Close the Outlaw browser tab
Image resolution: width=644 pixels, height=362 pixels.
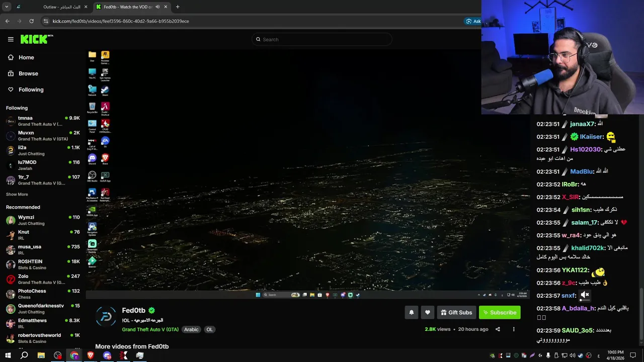tap(86, 7)
